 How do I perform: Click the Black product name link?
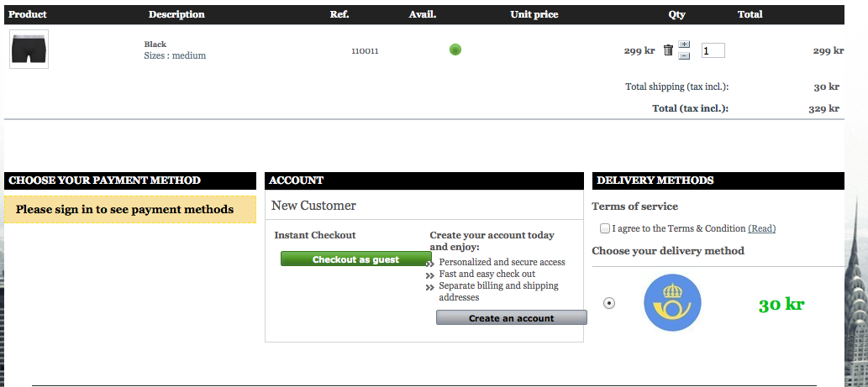(x=155, y=44)
